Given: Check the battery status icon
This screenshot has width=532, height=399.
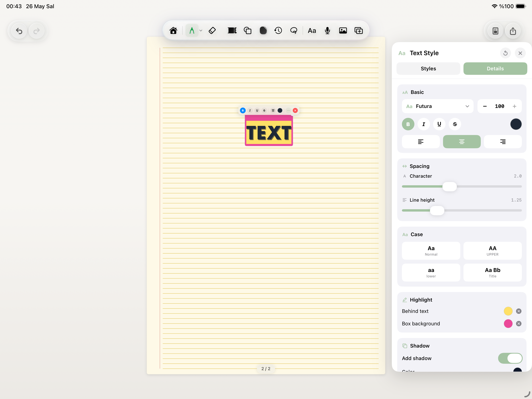Looking at the screenshot, I should [521, 6].
